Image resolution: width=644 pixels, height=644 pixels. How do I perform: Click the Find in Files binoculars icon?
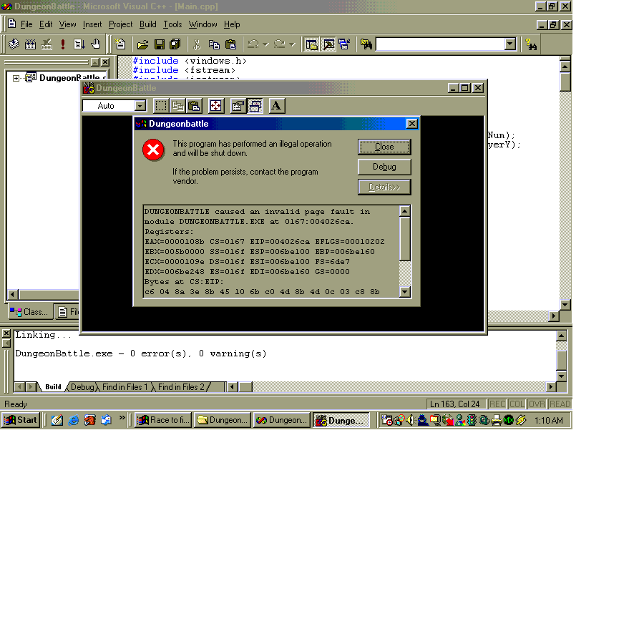[366, 44]
